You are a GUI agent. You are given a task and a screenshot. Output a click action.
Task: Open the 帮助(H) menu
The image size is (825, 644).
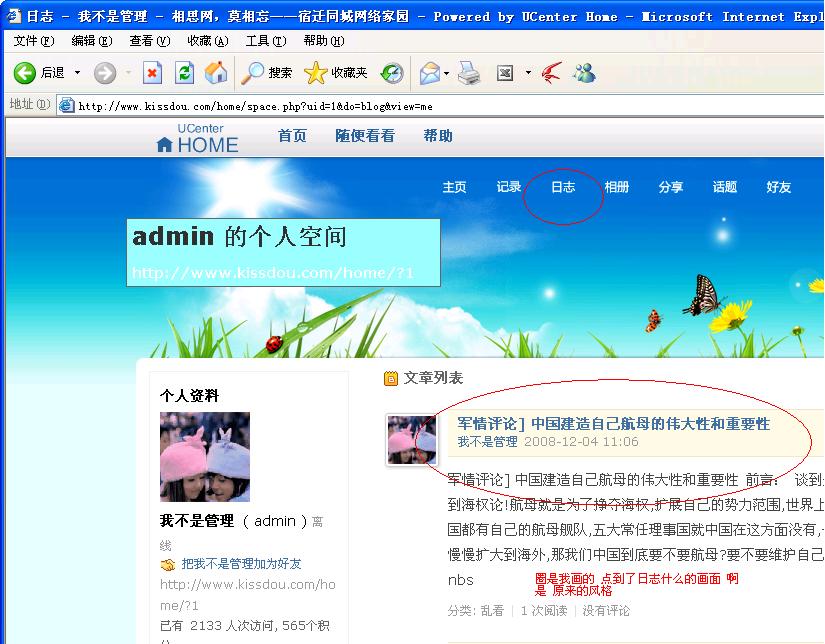tap(324, 41)
